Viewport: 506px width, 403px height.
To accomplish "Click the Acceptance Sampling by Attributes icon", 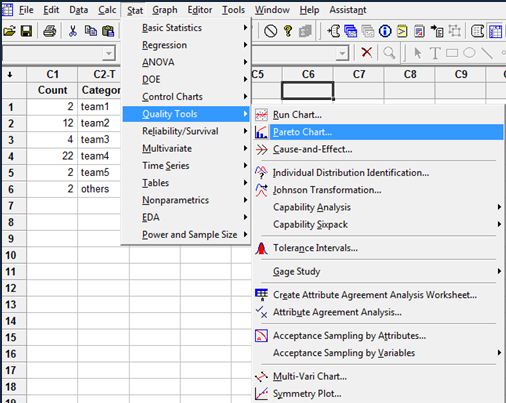I will coord(261,336).
